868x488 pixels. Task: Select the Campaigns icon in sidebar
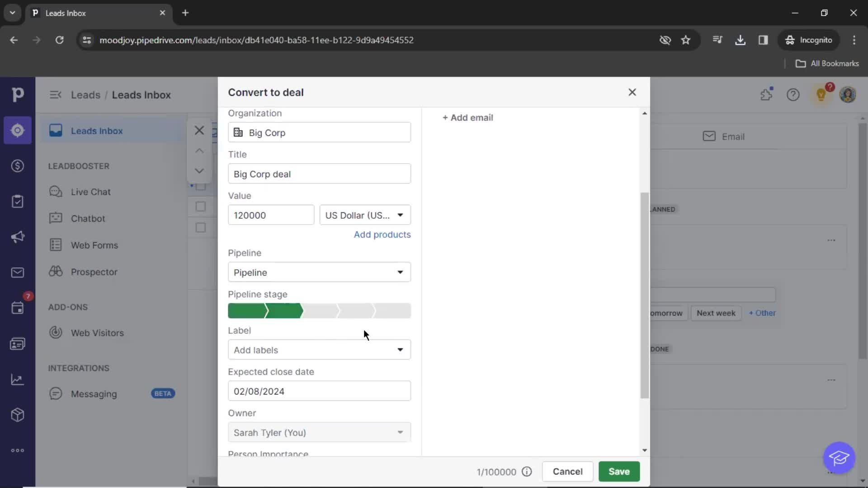[x=17, y=237]
